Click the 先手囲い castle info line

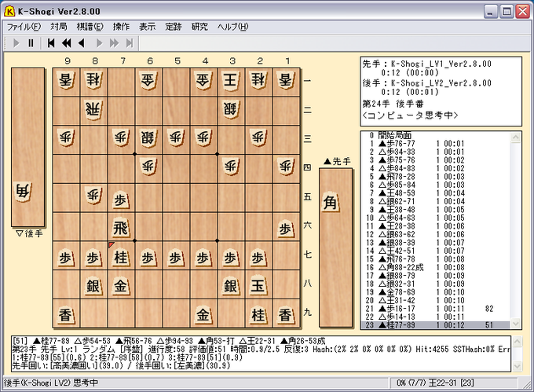point(121,366)
